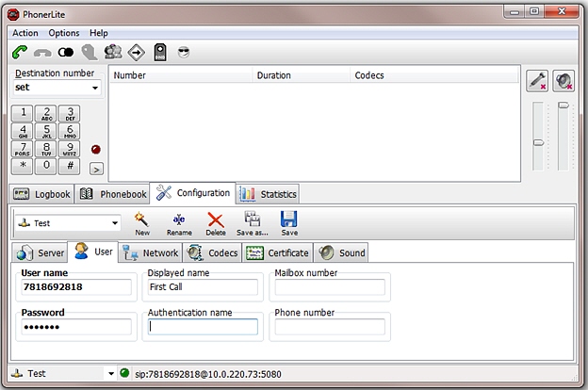The width and height of the screenshot is (588, 390).
Task: Click the gray hang-up handset icon
Action: pos(42,53)
